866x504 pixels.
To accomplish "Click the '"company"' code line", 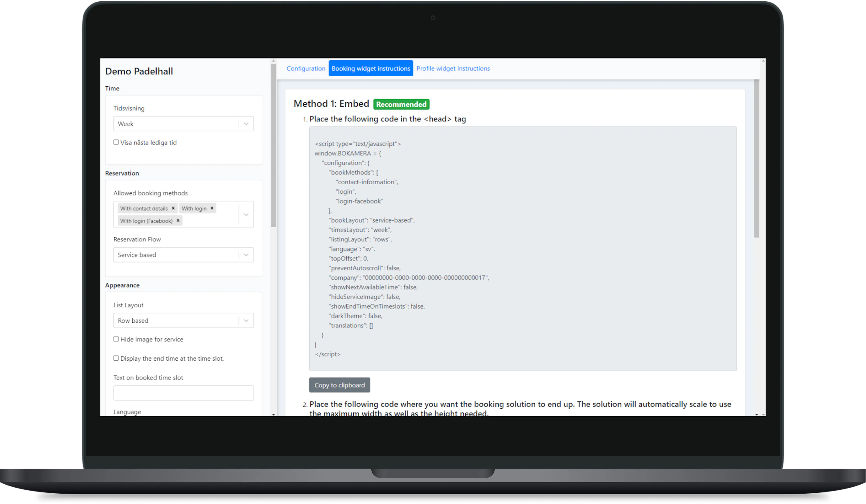I will 409,278.
